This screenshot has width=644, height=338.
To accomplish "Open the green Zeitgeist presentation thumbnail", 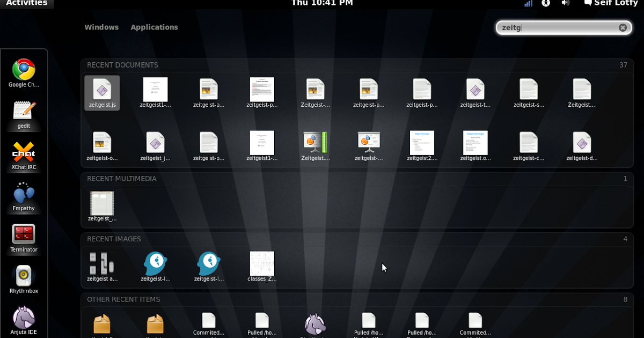I will click(x=315, y=144).
